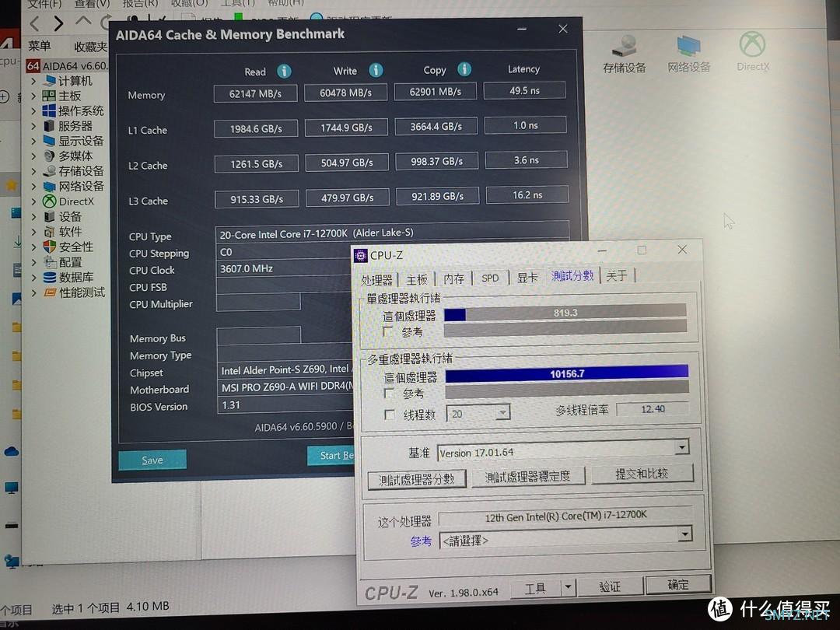Image resolution: width=840 pixels, height=630 pixels.
Task: Click the Start Benchmark button
Action: coord(331,456)
